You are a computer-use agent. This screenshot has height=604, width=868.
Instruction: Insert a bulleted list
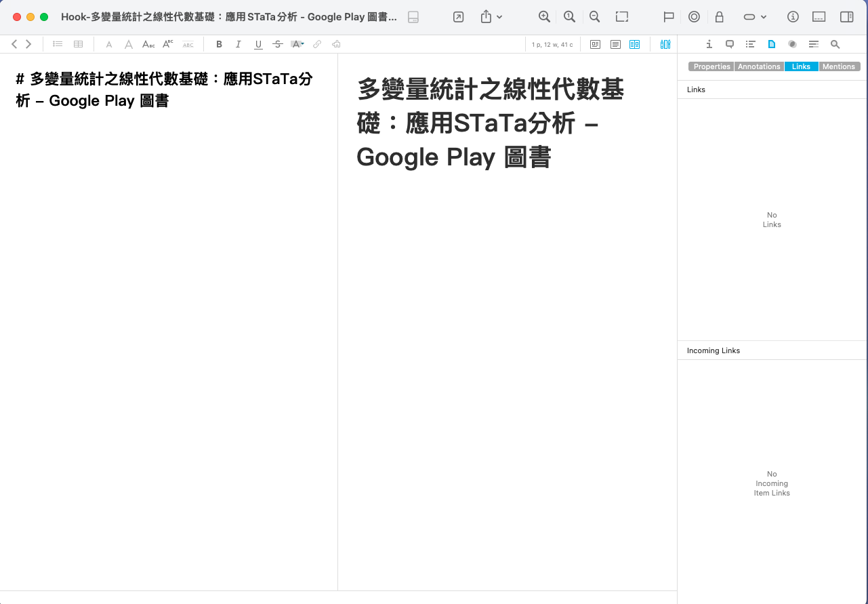58,44
